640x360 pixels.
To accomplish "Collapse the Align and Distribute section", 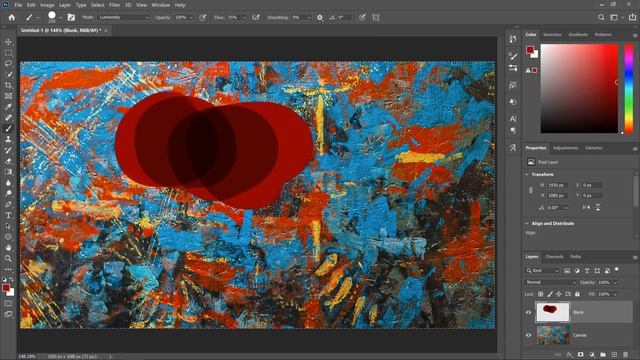I will (x=527, y=224).
